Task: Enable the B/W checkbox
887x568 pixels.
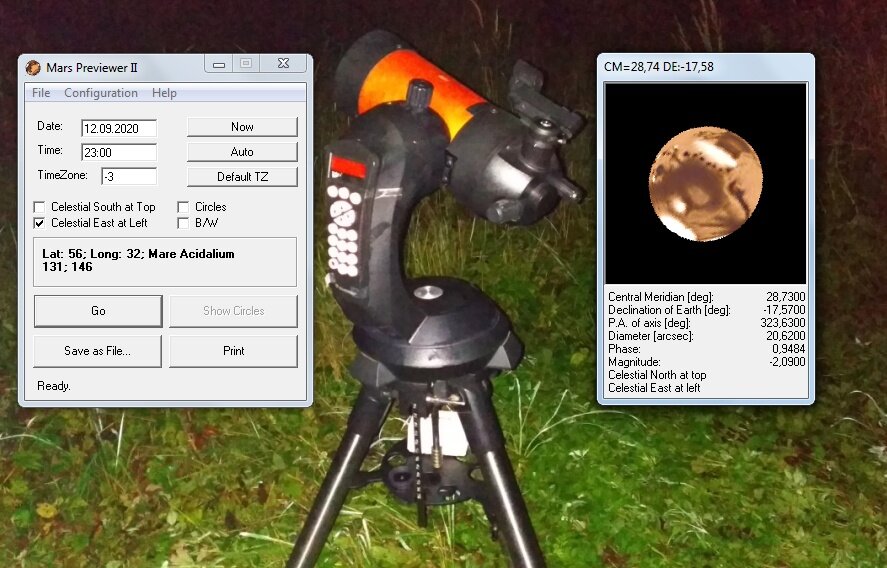Action: pyautogui.click(x=183, y=223)
